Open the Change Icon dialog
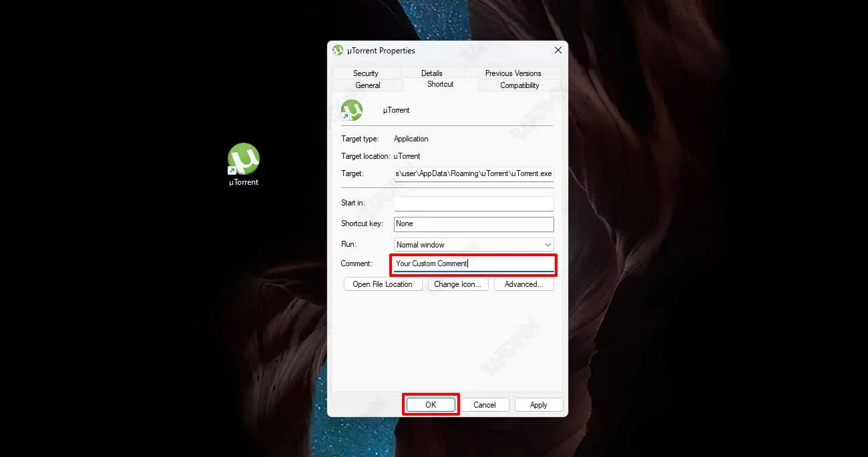The height and width of the screenshot is (457, 868). pos(458,284)
